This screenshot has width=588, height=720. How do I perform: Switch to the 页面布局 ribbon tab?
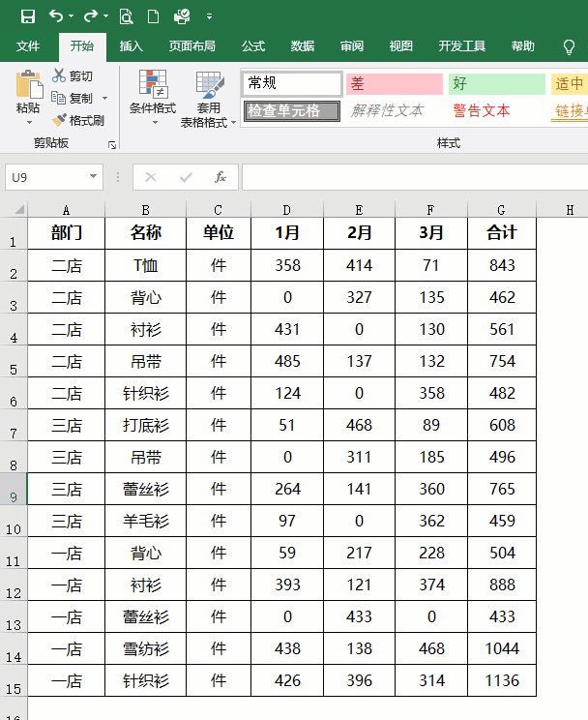click(x=191, y=45)
